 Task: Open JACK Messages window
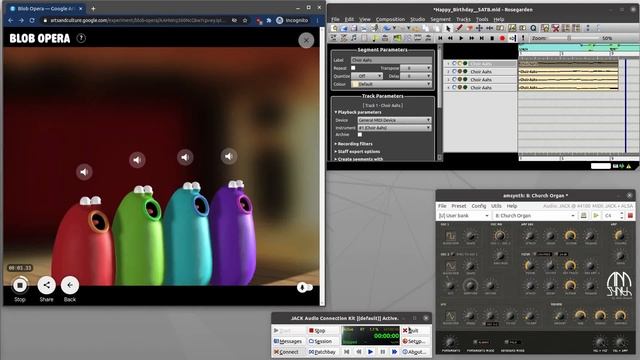[x=289, y=341]
